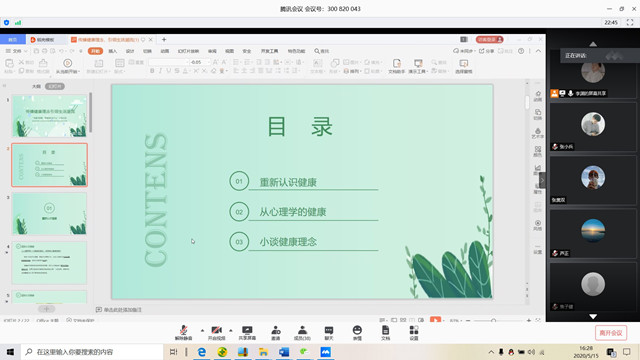Image resolution: width=640 pixels, height=360 pixels.
Task: Click the red login (访客登录) button
Action: 489,40
